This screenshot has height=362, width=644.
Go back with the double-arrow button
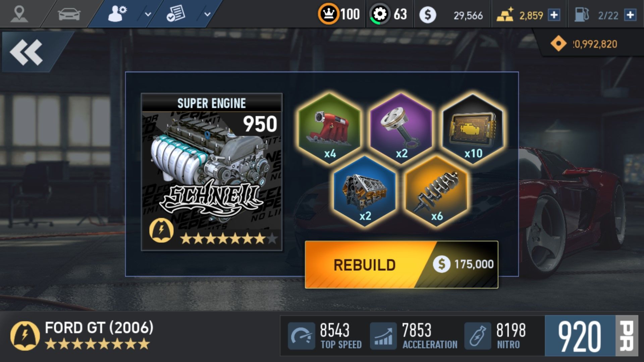point(27,52)
